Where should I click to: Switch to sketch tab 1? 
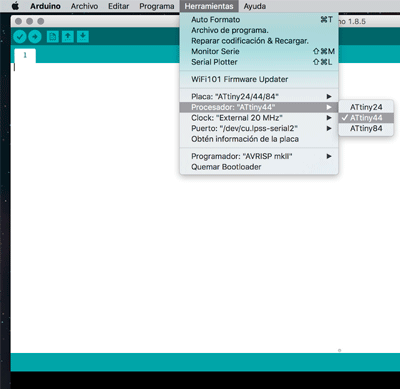(x=25, y=55)
